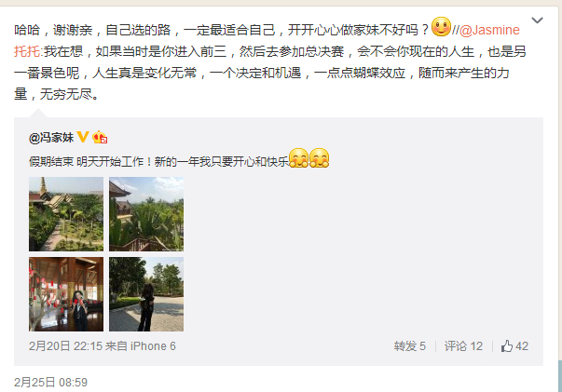Open the post options chevron menu
The width and height of the screenshot is (562, 392).
point(537,20)
